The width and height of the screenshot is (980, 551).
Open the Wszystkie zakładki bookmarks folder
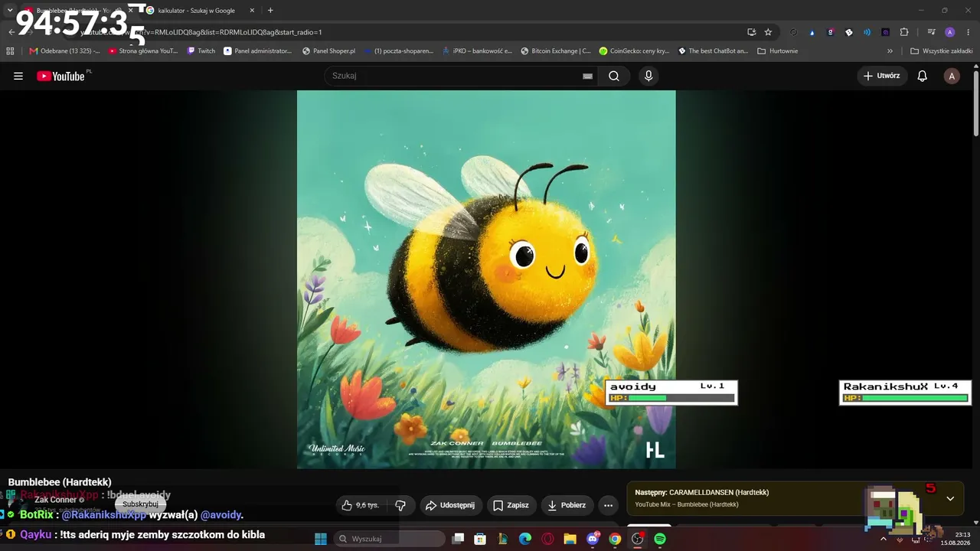click(941, 51)
